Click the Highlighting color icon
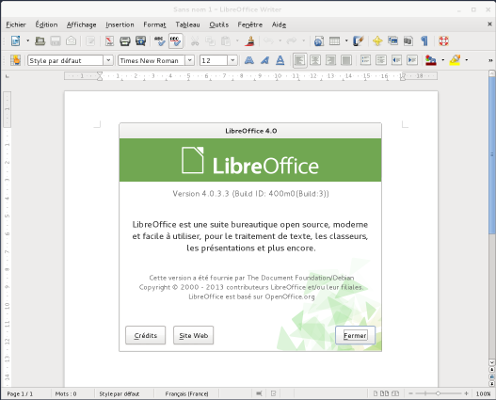The height and width of the screenshot is (400, 496). [x=455, y=60]
